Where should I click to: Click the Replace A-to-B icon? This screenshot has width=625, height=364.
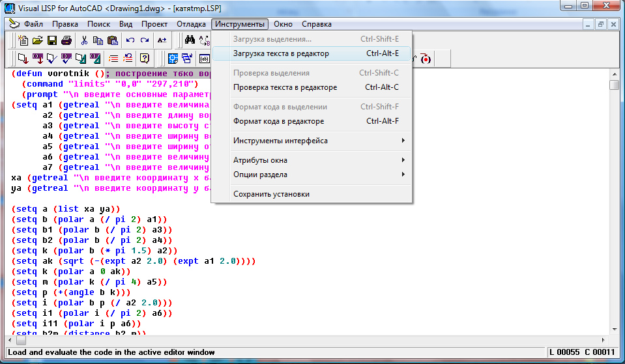click(204, 40)
